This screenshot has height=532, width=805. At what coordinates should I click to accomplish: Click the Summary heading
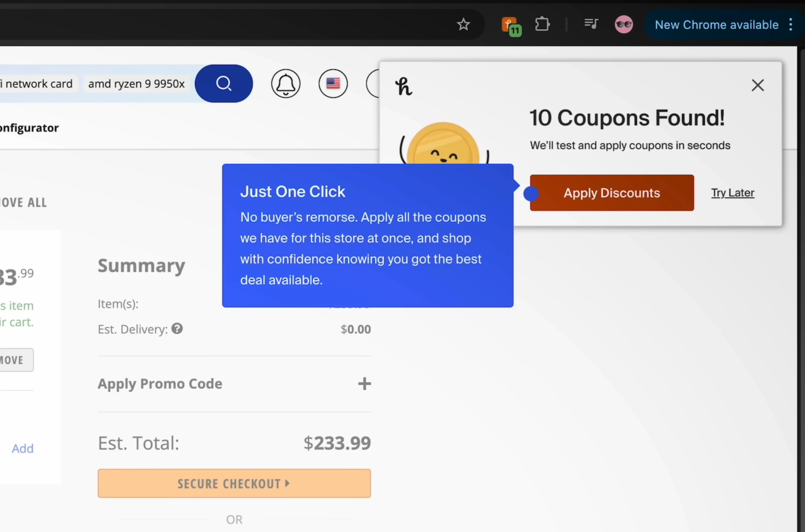[x=141, y=265]
